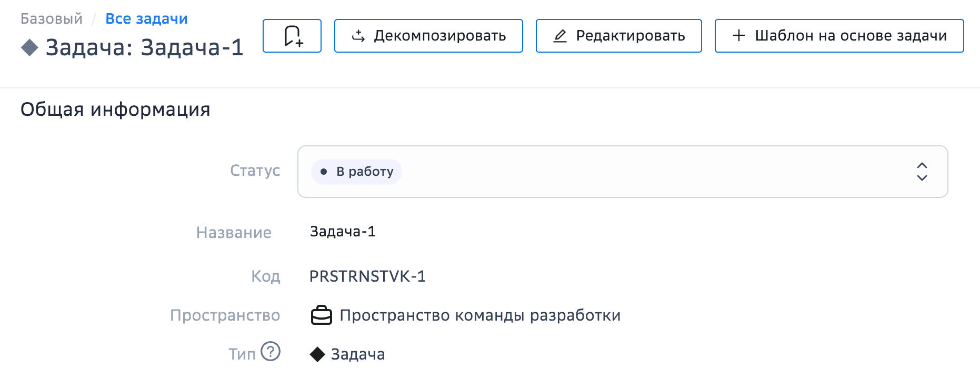Expand the В работу status badge options
Viewport: 980px width, 378px height.
click(x=356, y=172)
